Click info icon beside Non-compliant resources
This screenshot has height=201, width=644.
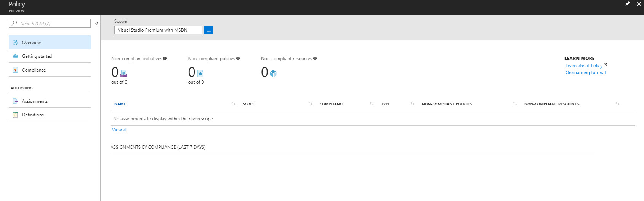pos(315,59)
